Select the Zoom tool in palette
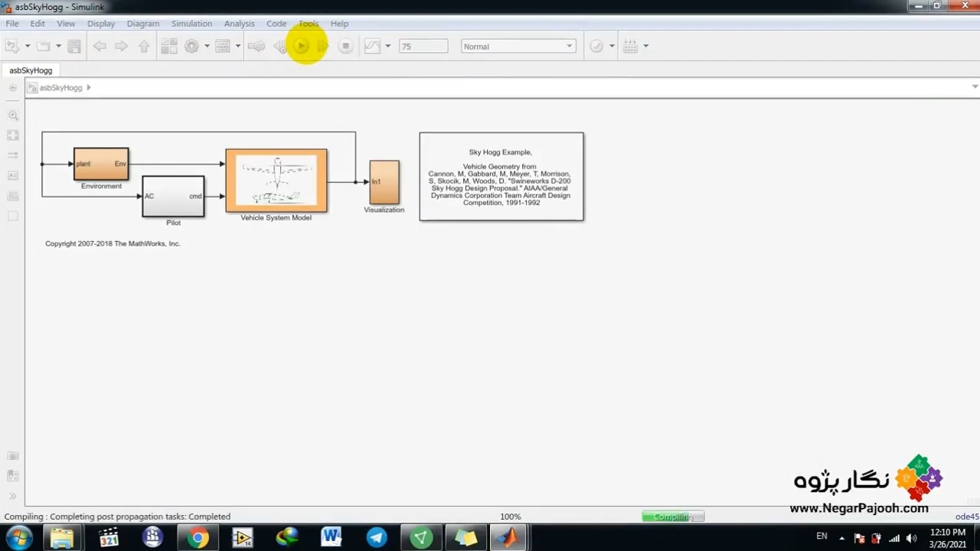980x551 pixels. (13, 116)
